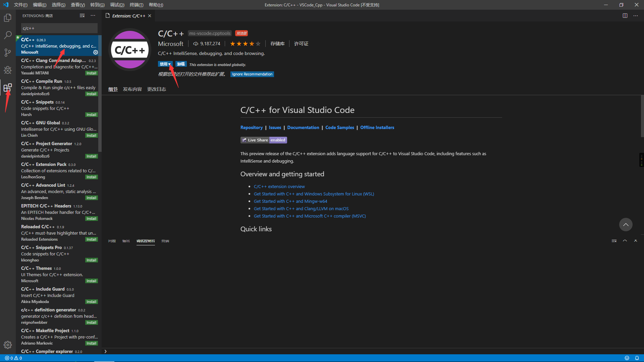Maximize the bottom panel via the chevron
644x362 pixels.
click(x=625, y=240)
